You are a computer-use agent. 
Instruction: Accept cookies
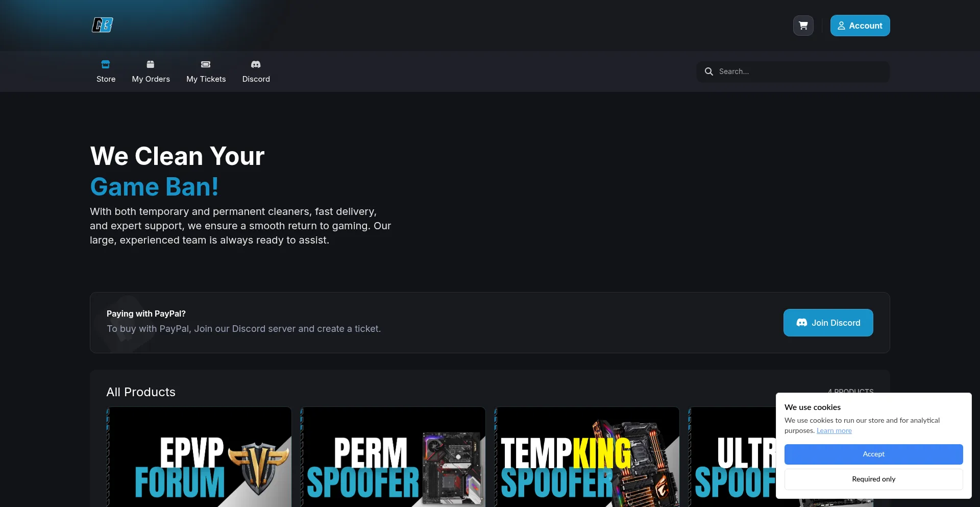point(873,454)
